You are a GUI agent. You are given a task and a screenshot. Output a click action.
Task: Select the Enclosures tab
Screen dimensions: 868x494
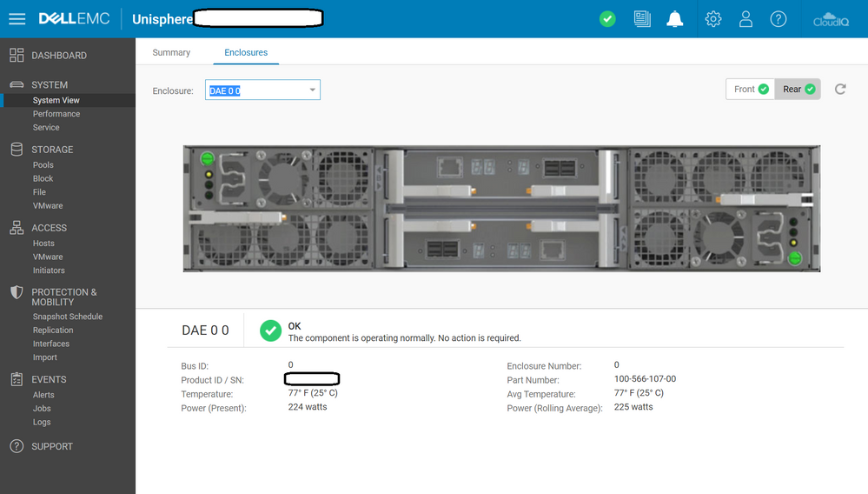(246, 52)
